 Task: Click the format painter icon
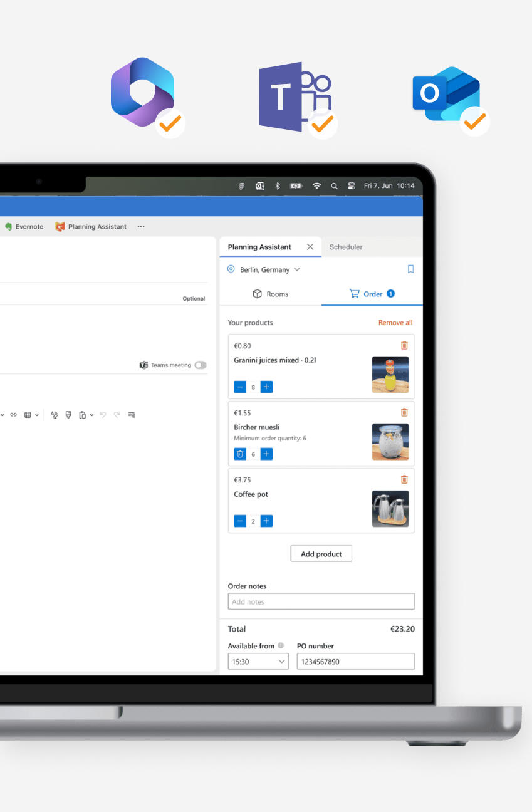coord(68,415)
